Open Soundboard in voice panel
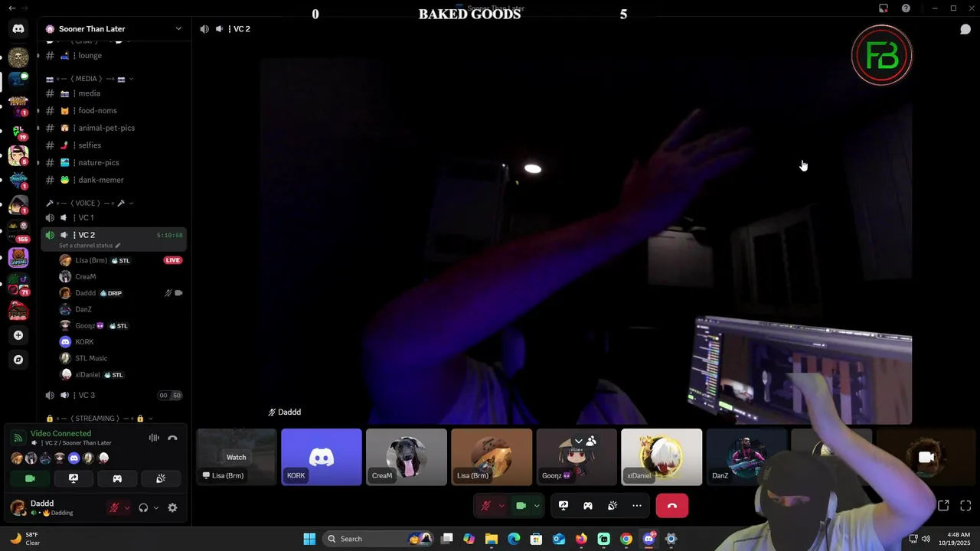Viewport: 980px width, 551px height. coord(161,478)
